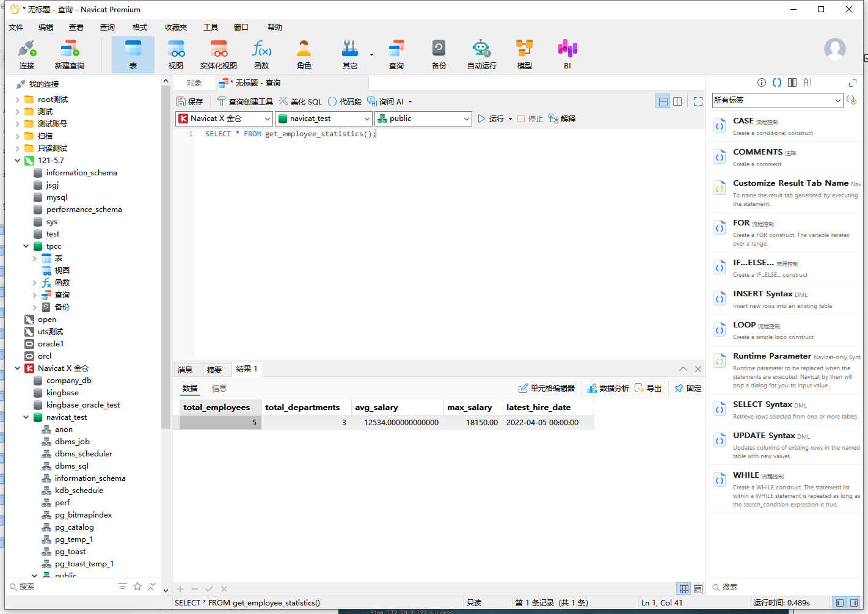The width and height of the screenshot is (868, 614).
Task: Collapse the tpcc database node
Action: [26, 246]
